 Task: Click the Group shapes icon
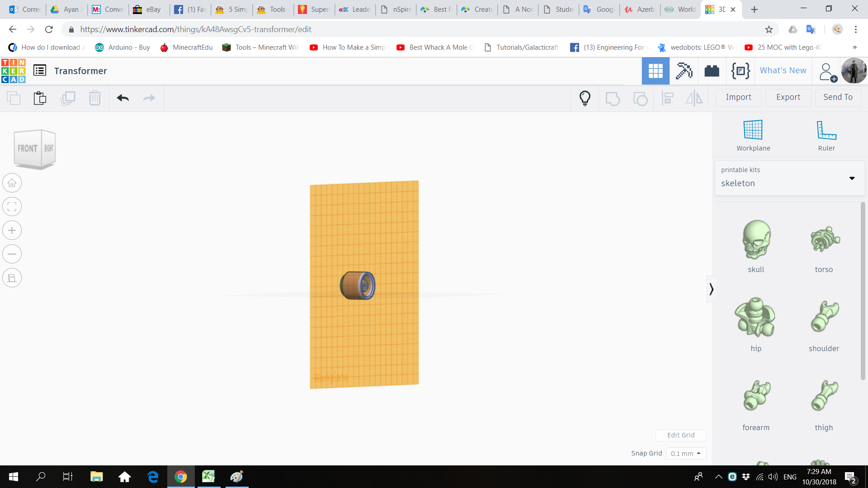click(613, 98)
